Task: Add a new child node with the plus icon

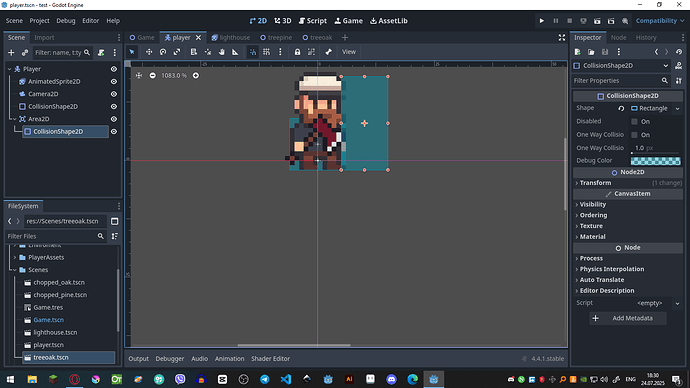Action: click(x=11, y=53)
